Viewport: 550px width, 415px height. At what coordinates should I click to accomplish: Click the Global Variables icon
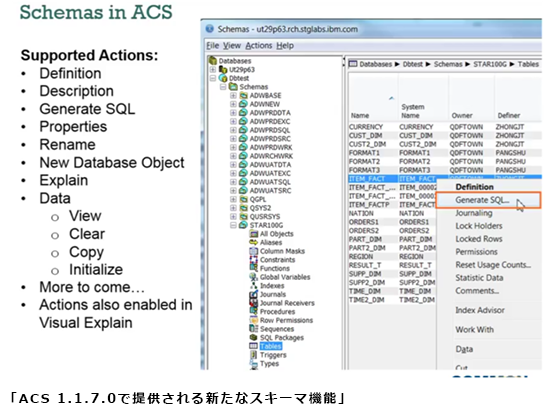254,277
